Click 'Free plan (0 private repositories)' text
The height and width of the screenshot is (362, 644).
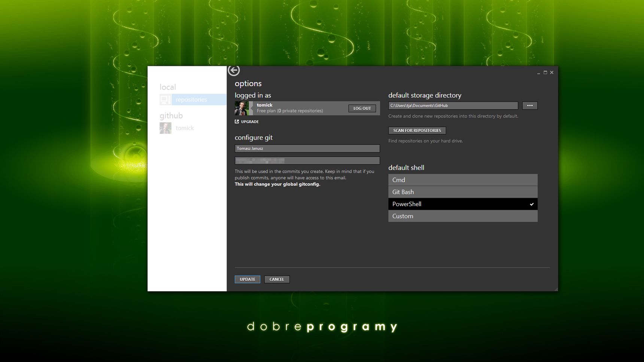point(290,111)
